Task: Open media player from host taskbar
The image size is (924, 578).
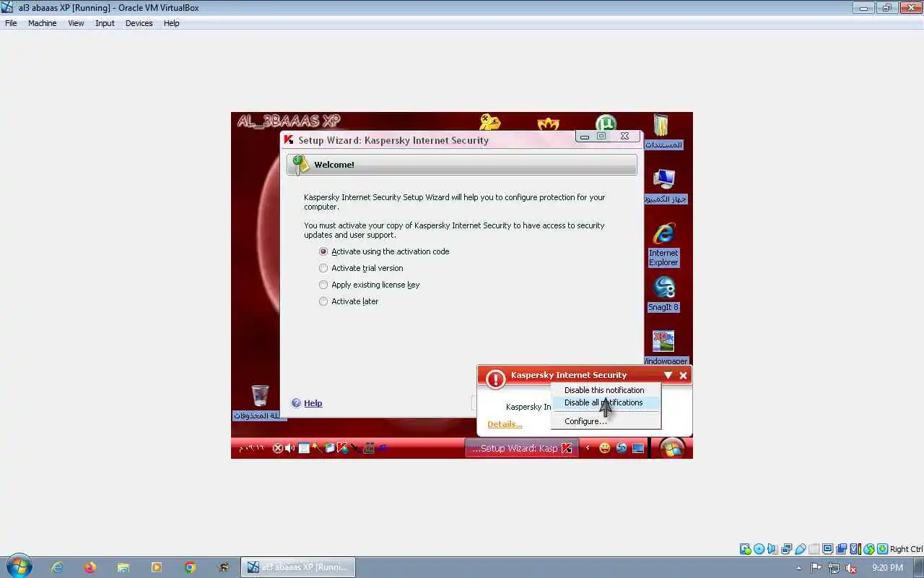Action: click(x=157, y=567)
